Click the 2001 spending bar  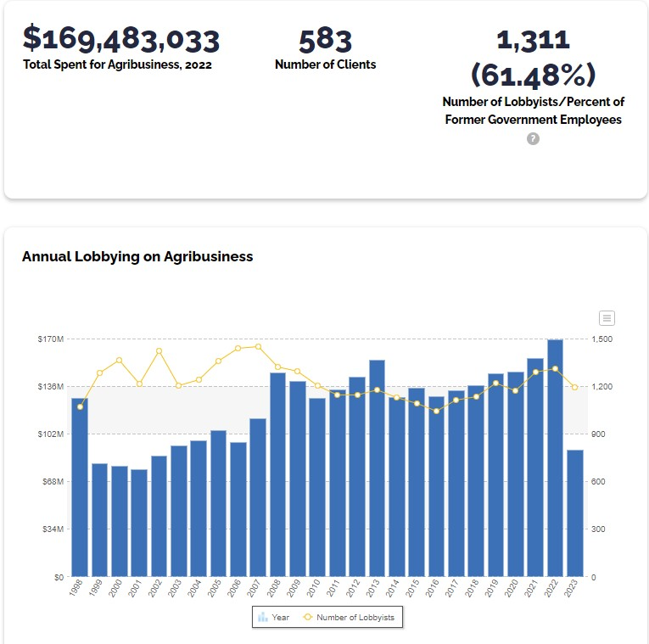139,523
